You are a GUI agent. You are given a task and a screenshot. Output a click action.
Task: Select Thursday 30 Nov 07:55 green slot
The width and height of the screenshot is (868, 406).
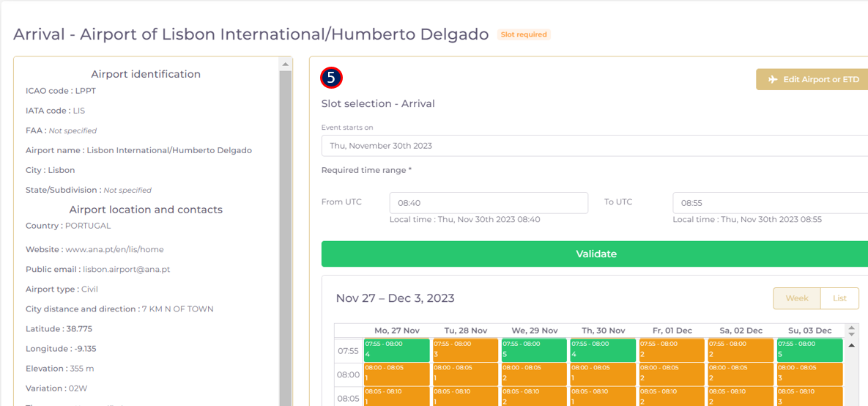(x=603, y=350)
